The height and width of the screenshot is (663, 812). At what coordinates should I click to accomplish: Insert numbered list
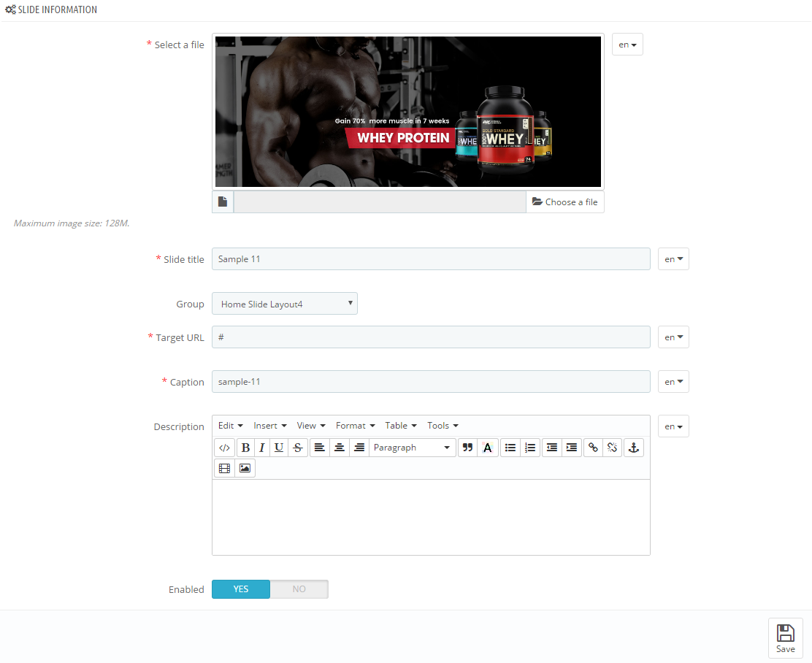pos(529,448)
